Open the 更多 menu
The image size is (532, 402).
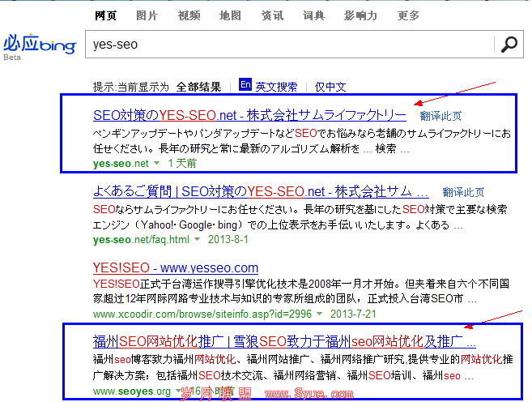tap(408, 15)
